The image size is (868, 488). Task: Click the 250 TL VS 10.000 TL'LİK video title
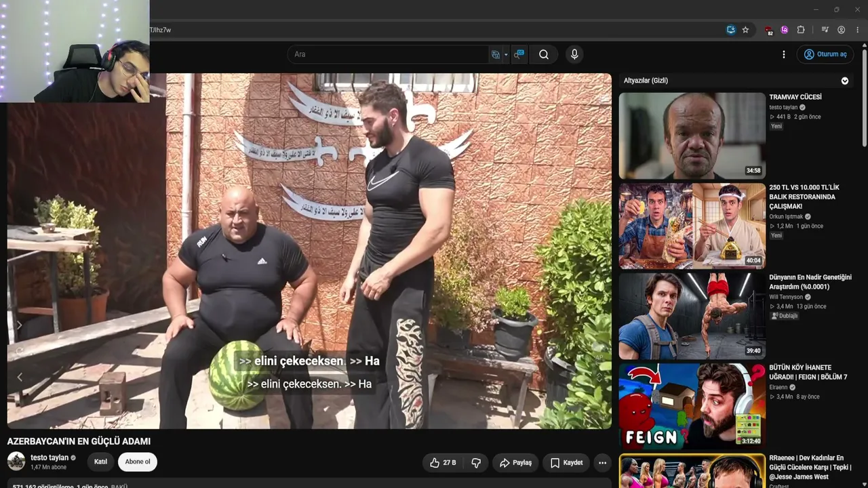coord(804,197)
